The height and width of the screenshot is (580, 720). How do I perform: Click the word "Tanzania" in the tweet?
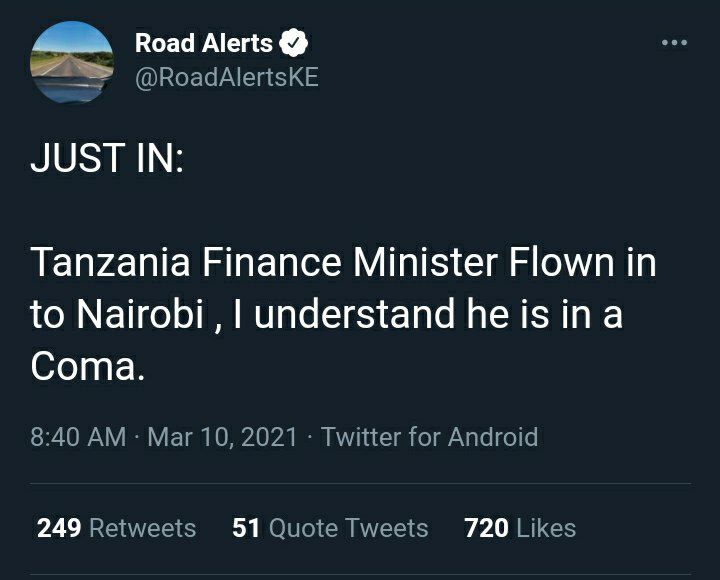pos(110,263)
